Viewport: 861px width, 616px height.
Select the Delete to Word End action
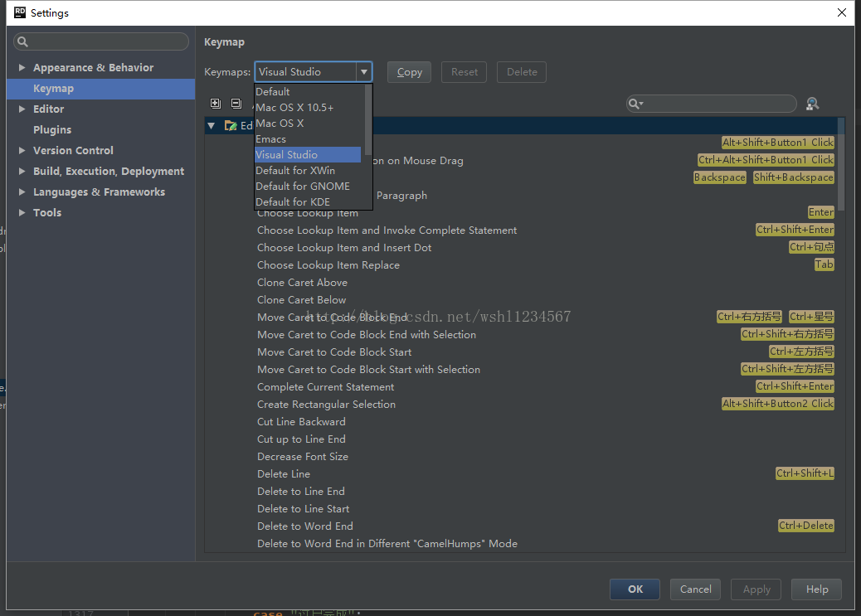(x=304, y=526)
